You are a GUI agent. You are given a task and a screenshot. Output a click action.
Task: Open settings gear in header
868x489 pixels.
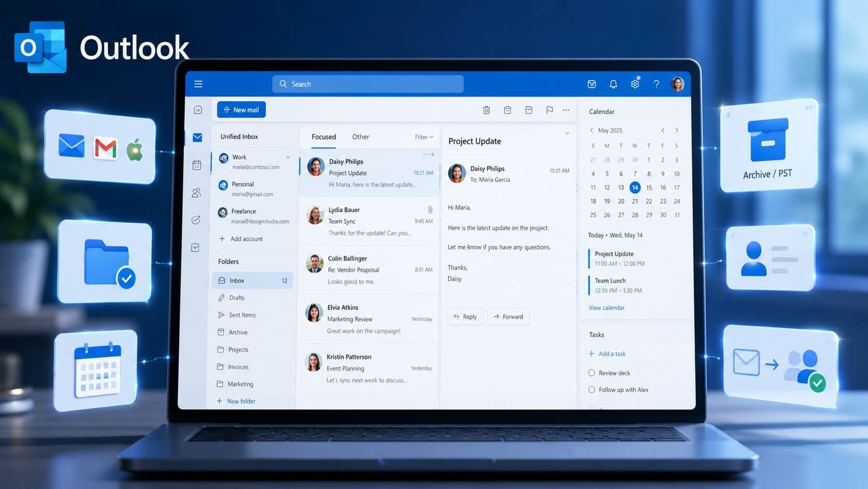635,84
